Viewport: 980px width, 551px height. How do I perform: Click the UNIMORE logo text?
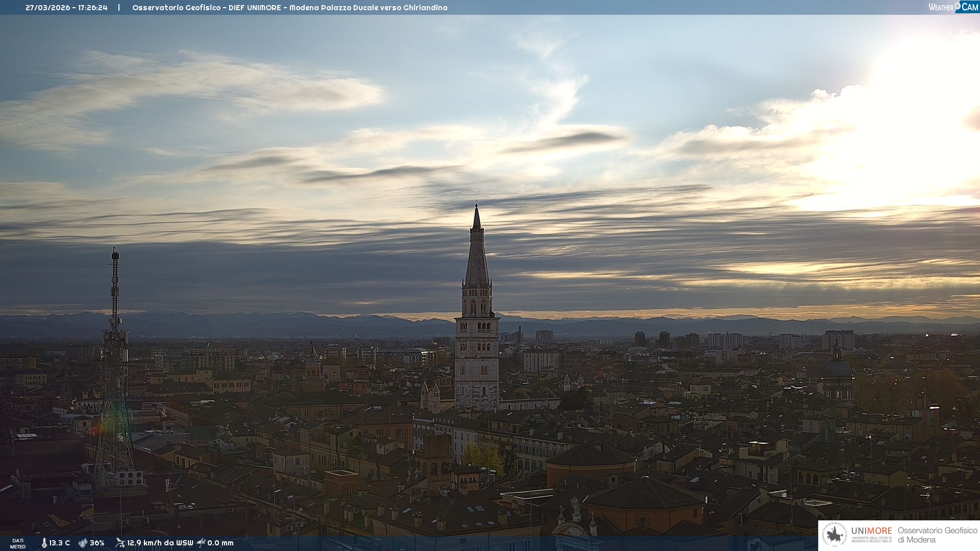click(x=871, y=531)
